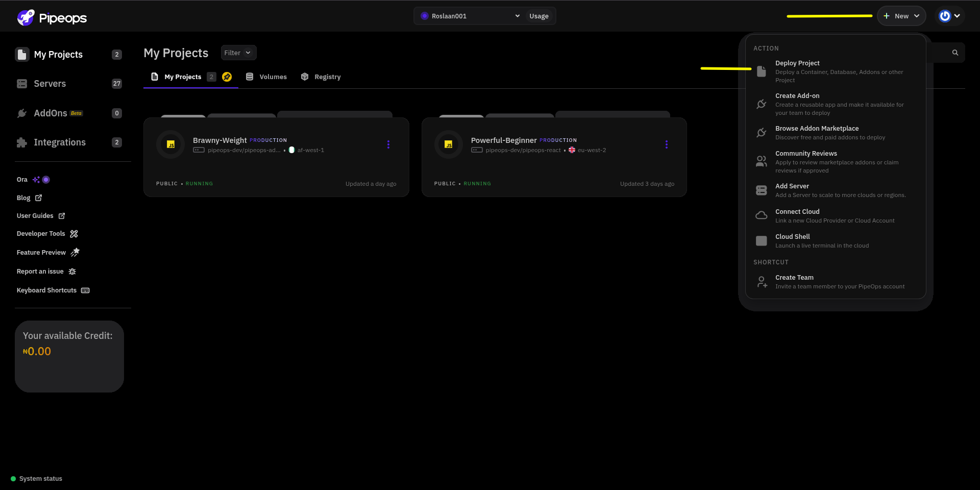Click the Deploy Project document icon
This screenshot has width=980, height=490.
click(x=762, y=71)
